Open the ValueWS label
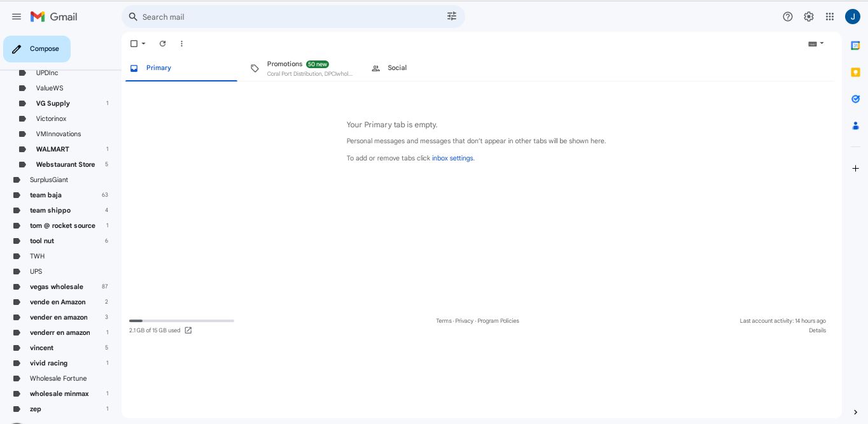The width and height of the screenshot is (868, 424). 50,88
